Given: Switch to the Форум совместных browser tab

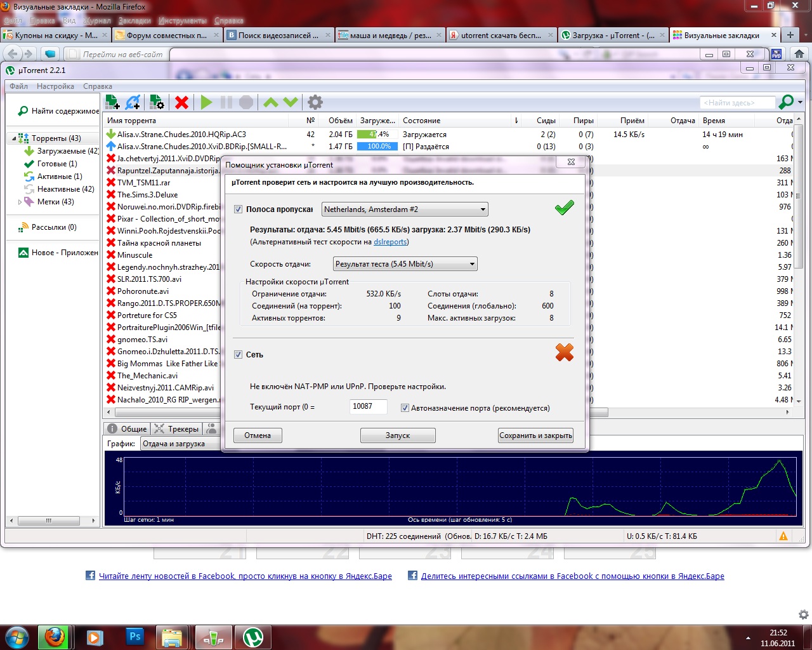Looking at the screenshot, I should point(166,36).
